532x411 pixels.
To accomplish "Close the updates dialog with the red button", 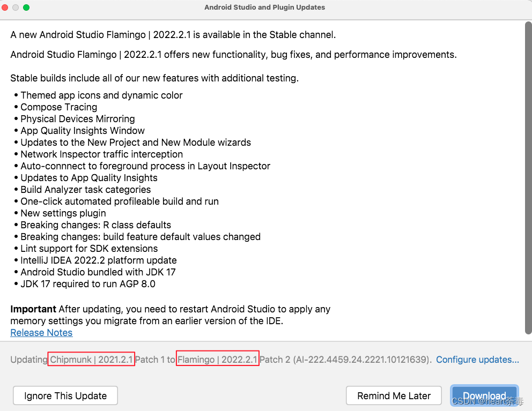I will click(x=5, y=8).
